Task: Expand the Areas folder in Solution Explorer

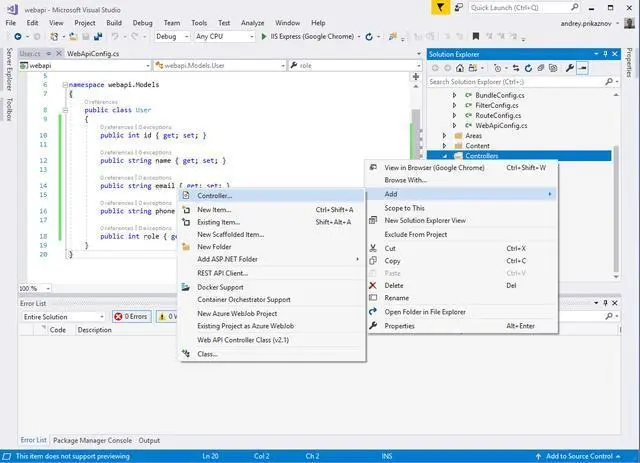Action: 445,134
